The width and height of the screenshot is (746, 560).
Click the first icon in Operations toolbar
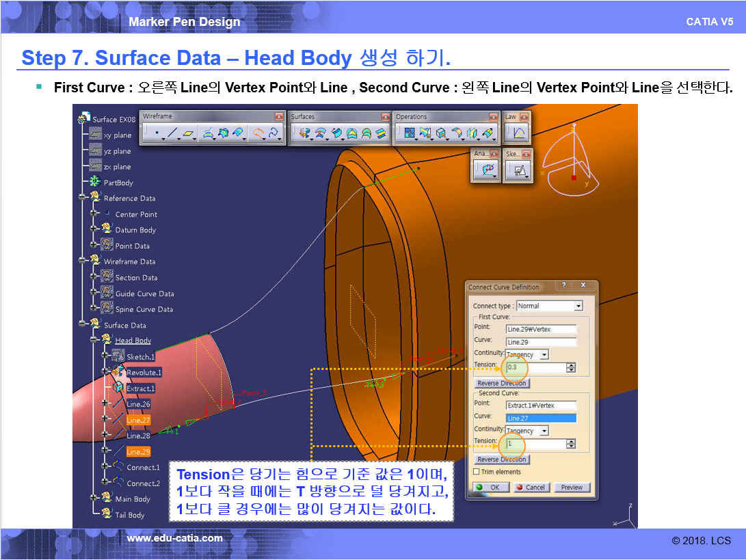click(410, 134)
